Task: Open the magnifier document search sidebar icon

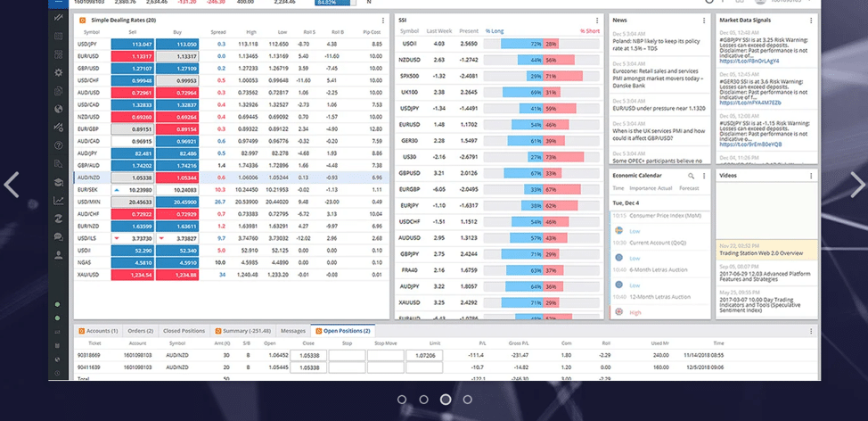Action: coord(58,164)
